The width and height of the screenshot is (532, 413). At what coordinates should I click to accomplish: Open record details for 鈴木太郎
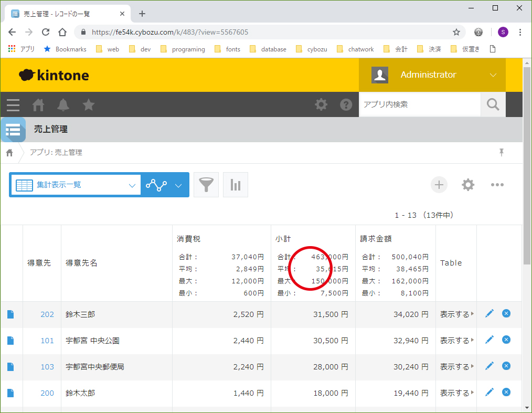click(x=10, y=393)
